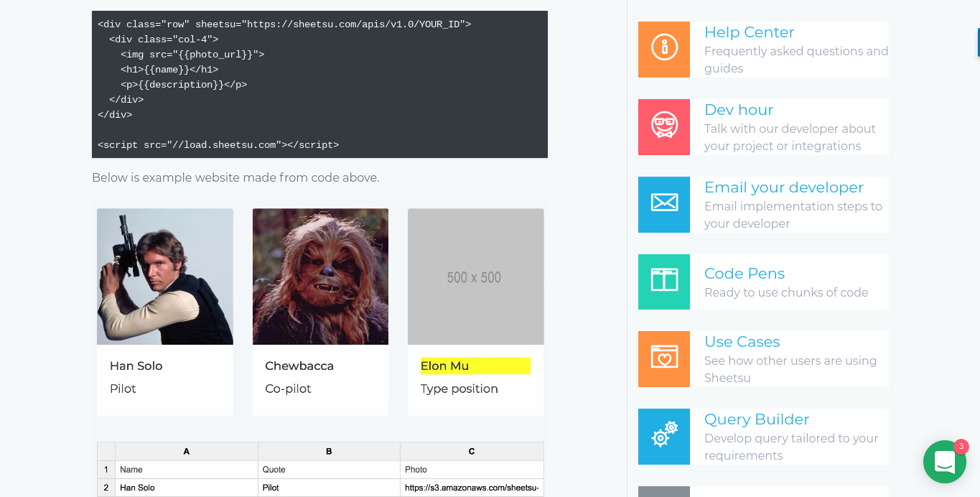Click 'Email implementation steps' description text
The width and height of the screenshot is (980, 497).
pos(793,215)
